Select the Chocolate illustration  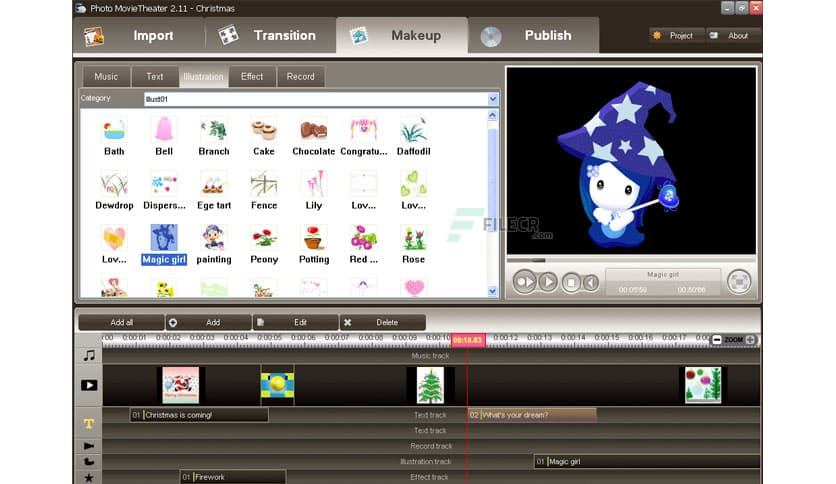(314, 131)
